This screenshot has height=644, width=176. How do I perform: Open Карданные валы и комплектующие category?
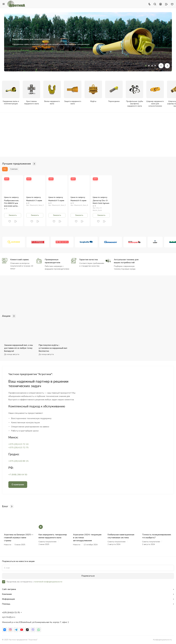(x=11, y=93)
